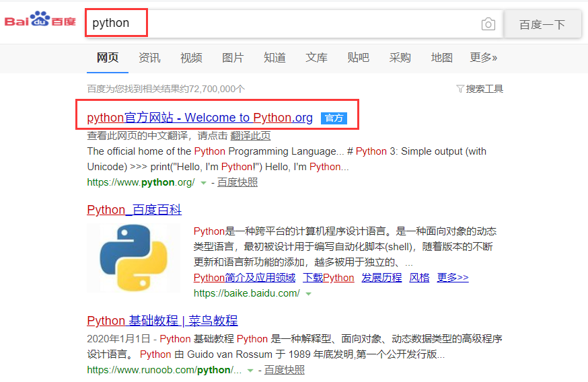Open 百度快照 for python.org result
Viewport: 588px width, 382px height.
[x=237, y=182]
